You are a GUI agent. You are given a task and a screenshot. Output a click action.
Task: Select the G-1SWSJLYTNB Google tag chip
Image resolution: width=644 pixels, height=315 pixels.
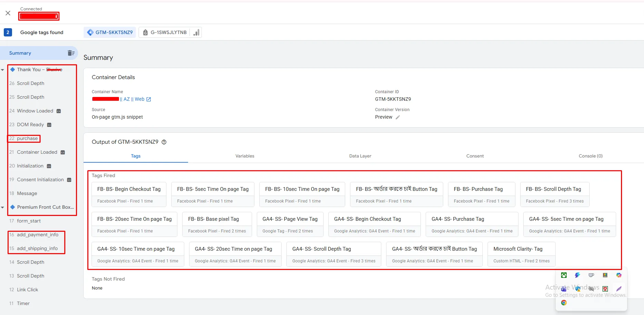[x=165, y=32]
